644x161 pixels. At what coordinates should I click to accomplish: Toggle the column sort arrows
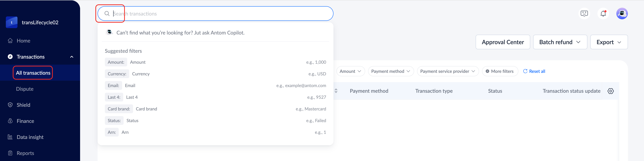(x=336, y=91)
